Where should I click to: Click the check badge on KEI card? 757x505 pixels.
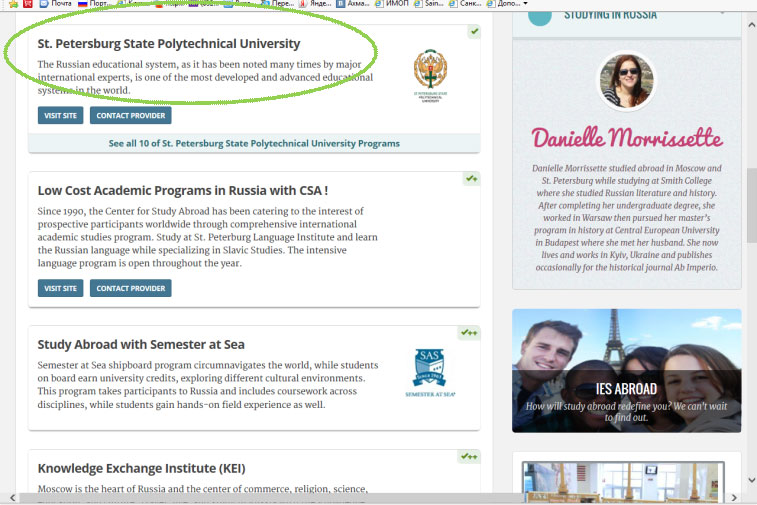(469, 456)
